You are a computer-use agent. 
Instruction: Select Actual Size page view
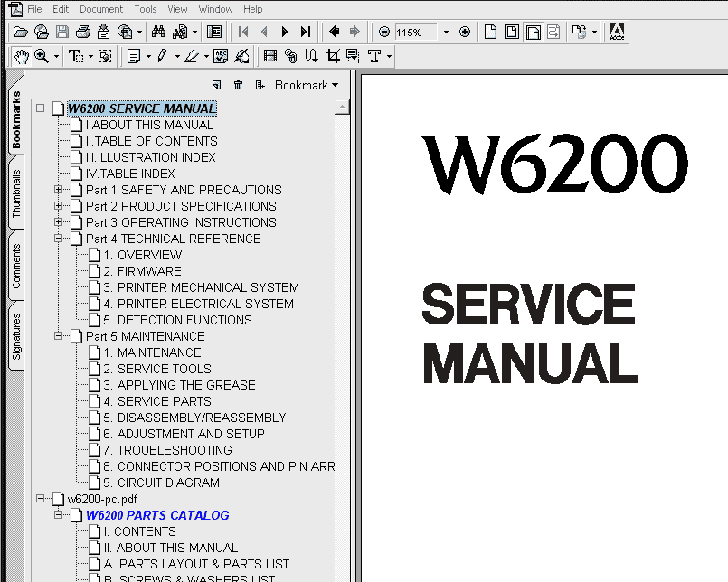(490, 32)
